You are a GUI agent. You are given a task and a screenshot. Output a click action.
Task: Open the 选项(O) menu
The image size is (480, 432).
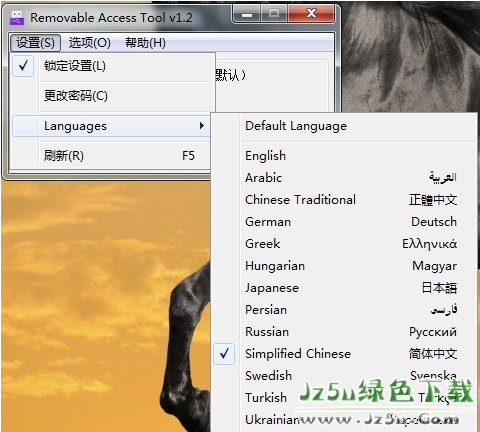pos(89,43)
